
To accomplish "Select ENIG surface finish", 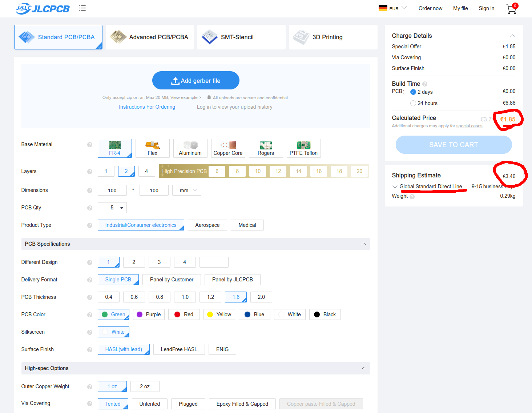I will pyautogui.click(x=222, y=349).
